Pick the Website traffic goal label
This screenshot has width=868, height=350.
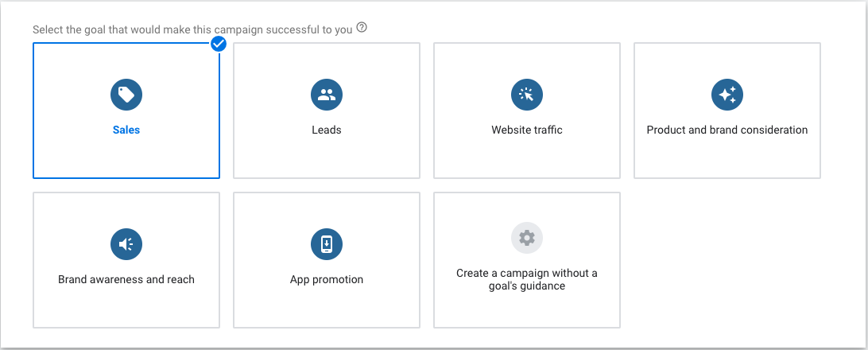click(x=526, y=130)
